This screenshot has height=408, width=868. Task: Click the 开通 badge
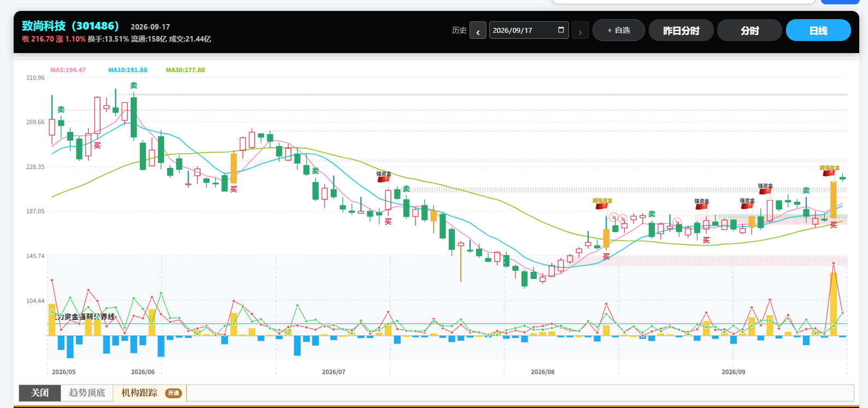point(173,393)
